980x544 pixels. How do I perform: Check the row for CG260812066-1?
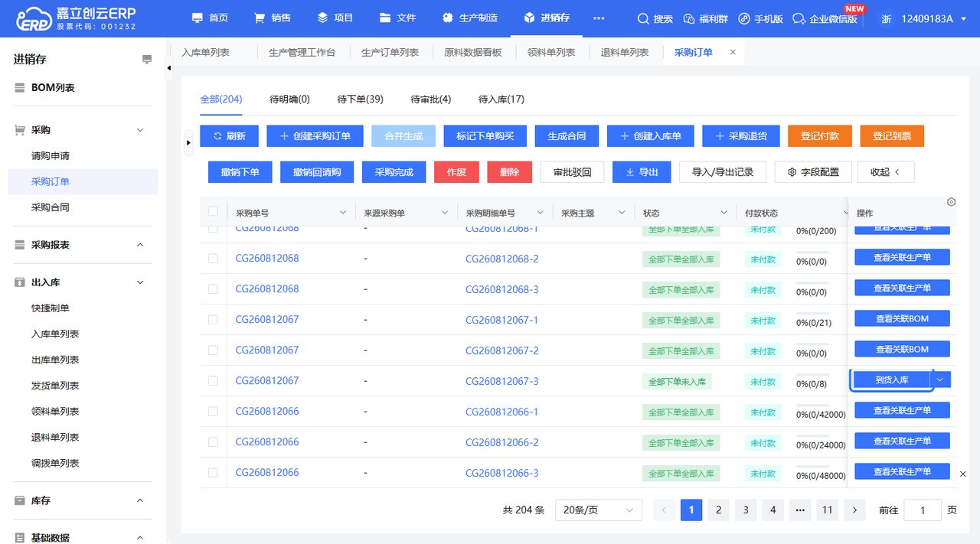click(213, 412)
